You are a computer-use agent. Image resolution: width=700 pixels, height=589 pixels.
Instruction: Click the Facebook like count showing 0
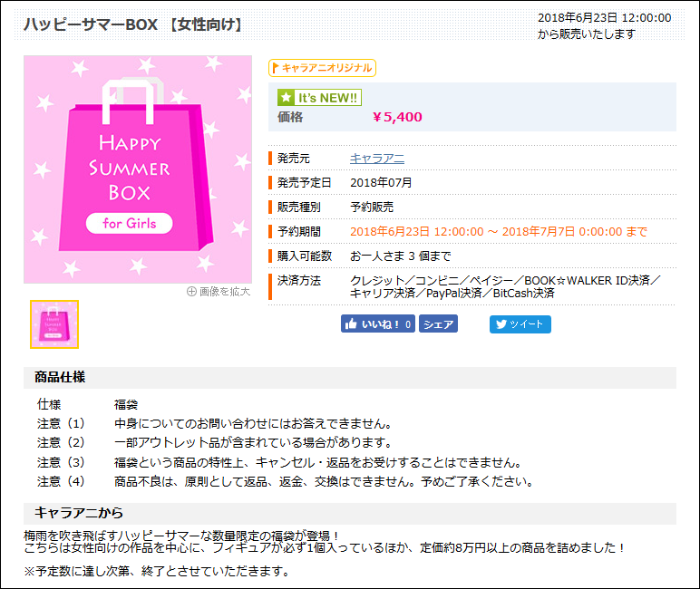coord(408,324)
